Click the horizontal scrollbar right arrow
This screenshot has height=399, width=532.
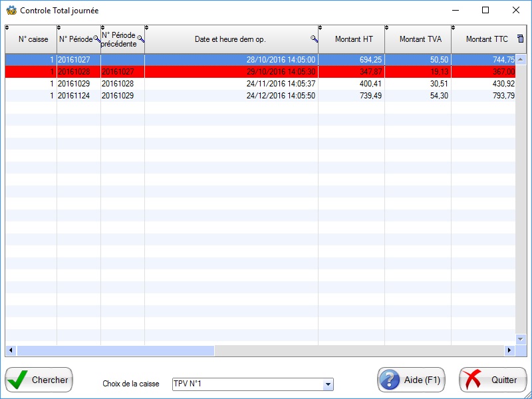point(510,350)
